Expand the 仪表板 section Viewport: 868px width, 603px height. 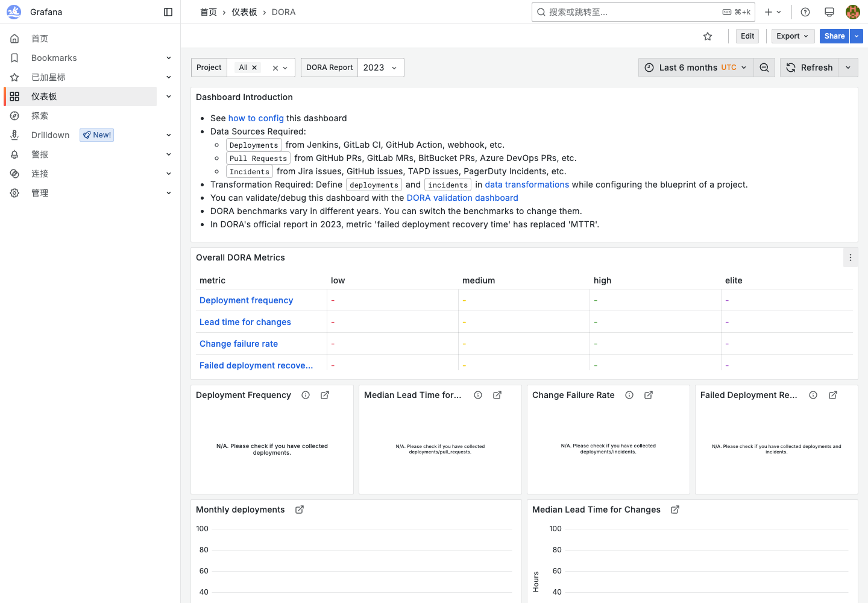[169, 96]
